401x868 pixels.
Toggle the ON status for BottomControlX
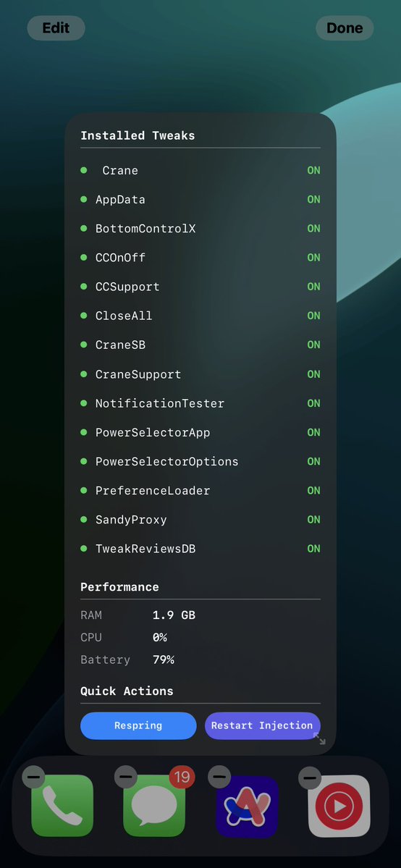pyautogui.click(x=314, y=229)
